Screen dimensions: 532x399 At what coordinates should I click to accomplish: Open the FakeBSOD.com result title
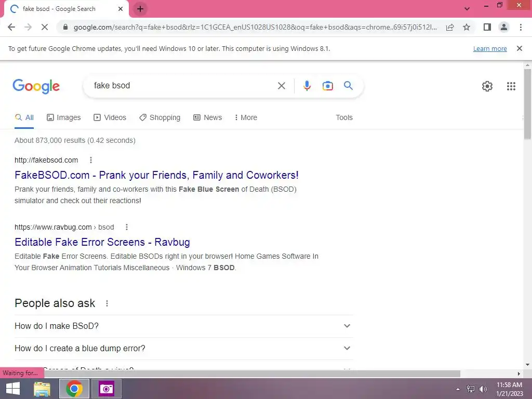click(x=156, y=175)
